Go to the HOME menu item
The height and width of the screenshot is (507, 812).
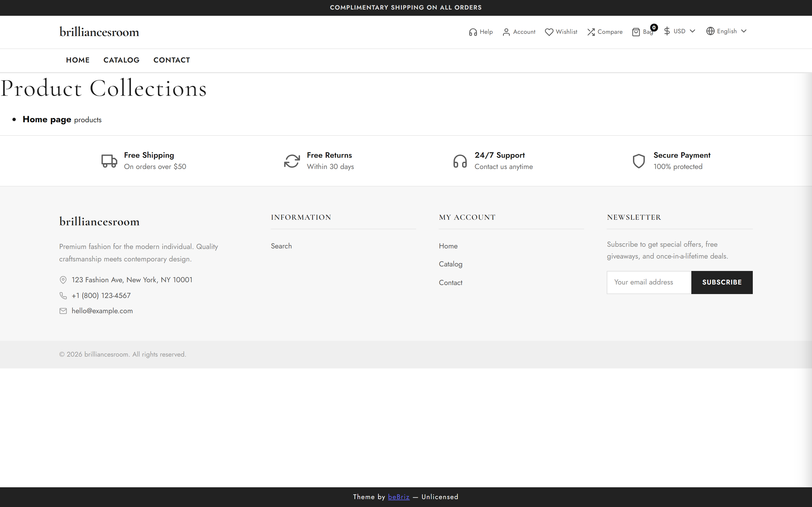coord(78,60)
